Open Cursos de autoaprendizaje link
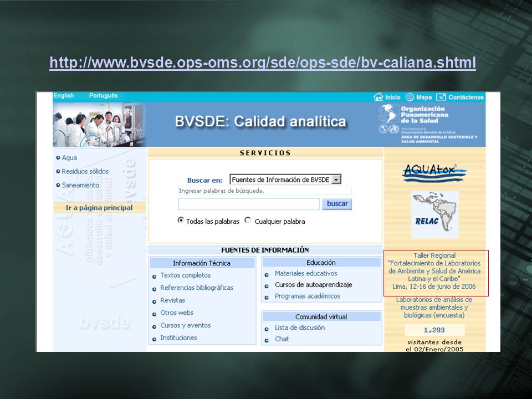Image resolution: width=532 pixels, height=399 pixels. pyautogui.click(x=314, y=285)
